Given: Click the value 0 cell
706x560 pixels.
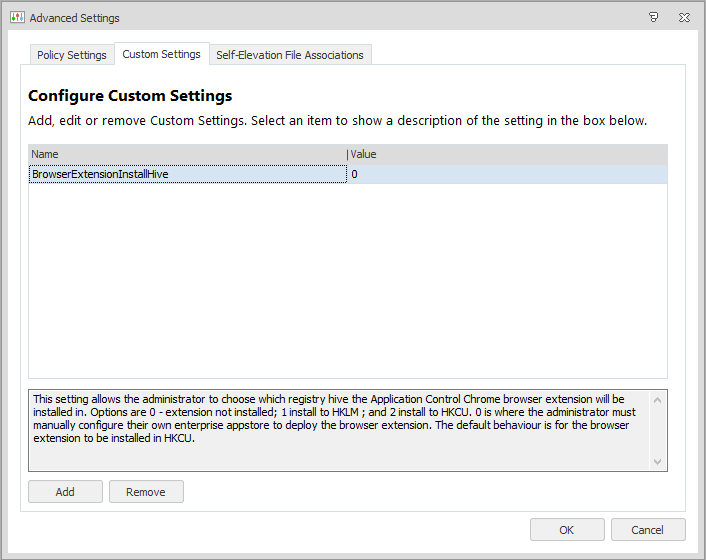Looking at the screenshot, I should click(x=507, y=174).
